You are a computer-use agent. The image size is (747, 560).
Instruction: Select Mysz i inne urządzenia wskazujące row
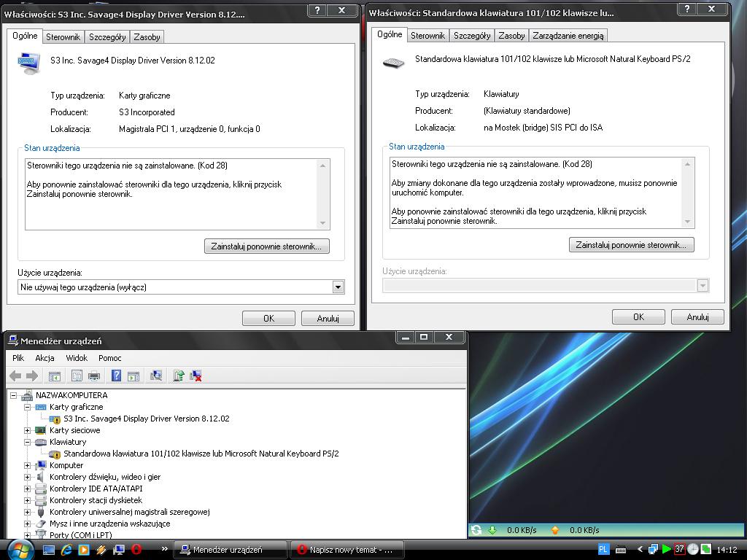(x=109, y=524)
